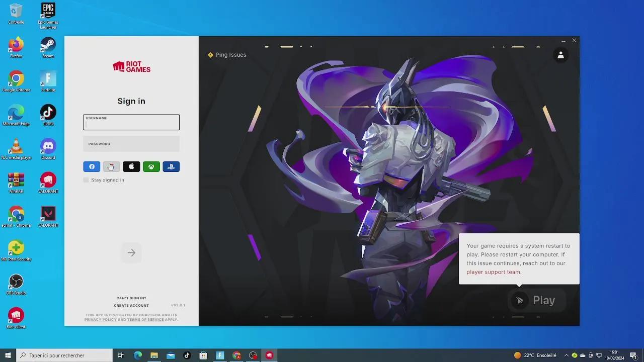Select the Corbeille desktop icon
Viewport: 644px width, 362px height.
click(x=16, y=14)
